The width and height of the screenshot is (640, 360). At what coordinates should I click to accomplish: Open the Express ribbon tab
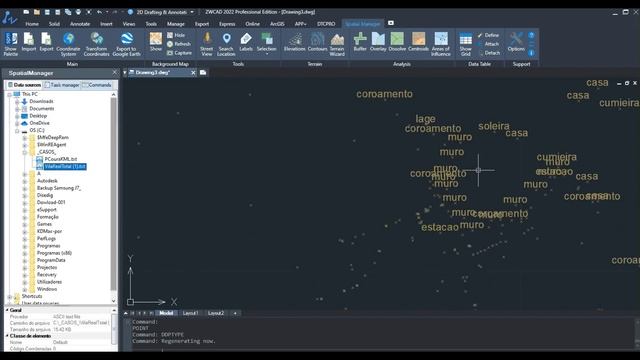click(227, 24)
